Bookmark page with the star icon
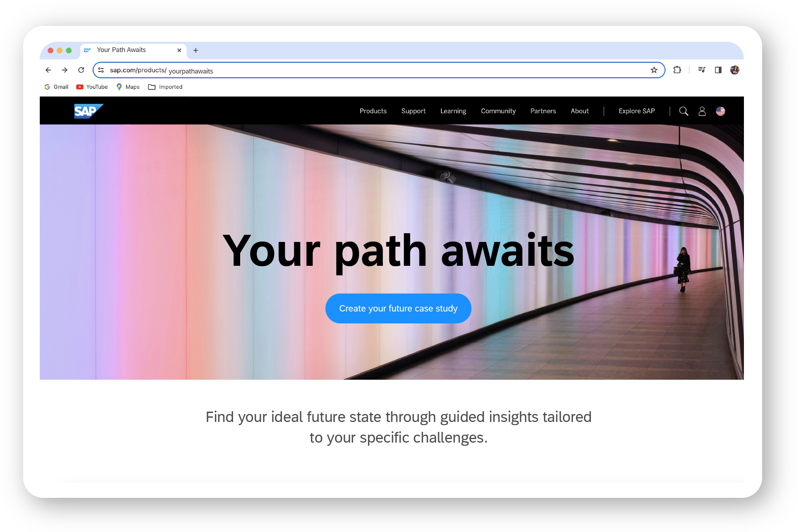This screenshot has height=532, width=798. pos(654,70)
